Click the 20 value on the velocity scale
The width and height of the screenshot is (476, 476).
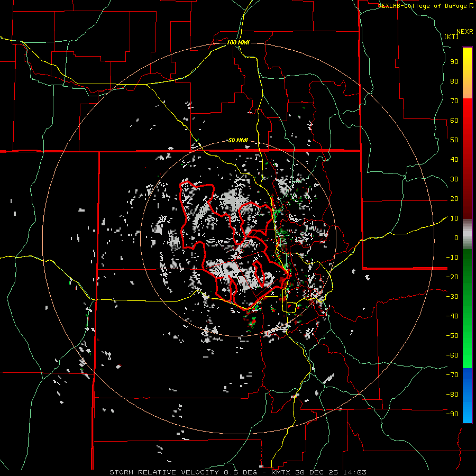pyautogui.click(x=454, y=199)
